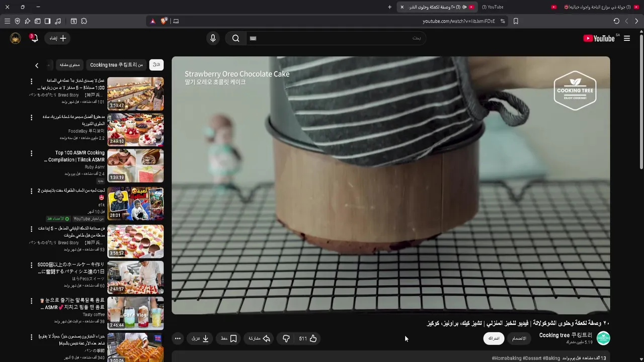Screen dimensions: 644x362
Task: Open options menu for Bread Story 3:59:47 video
Action: (x=31, y=81)
